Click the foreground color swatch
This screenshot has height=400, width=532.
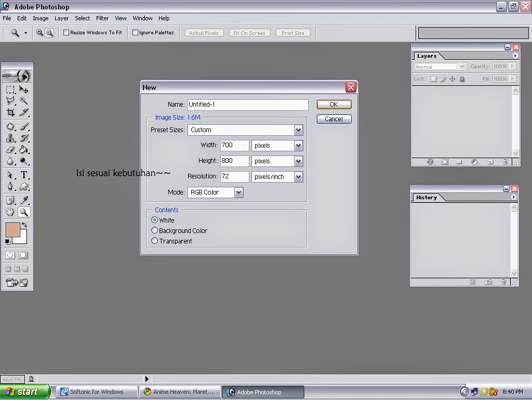coord(13,230)
